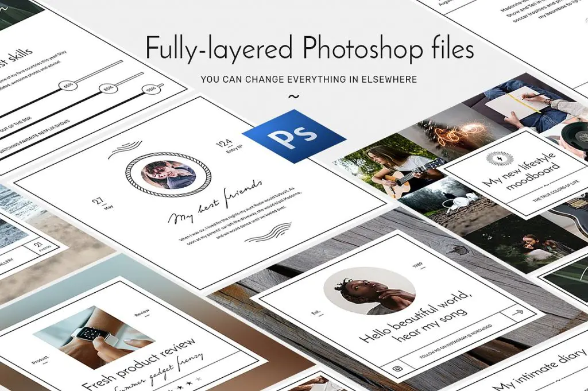This screenshot has height=391, width=588.
Task: Click 'YOU CAN CHANGE EVERYTHING IN ELSEWHERE' subtitle
Action: click(308, 79)
